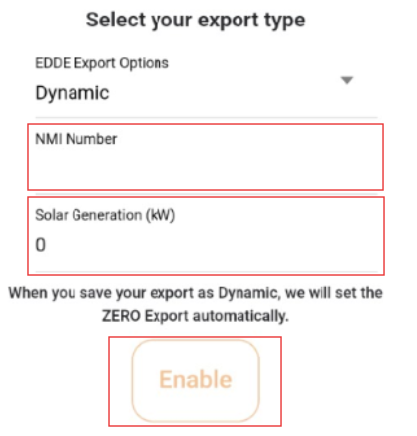Click the 0 value in Solar Generation
The height and width of the screenshot is (436, 417).
coord(41,245)
